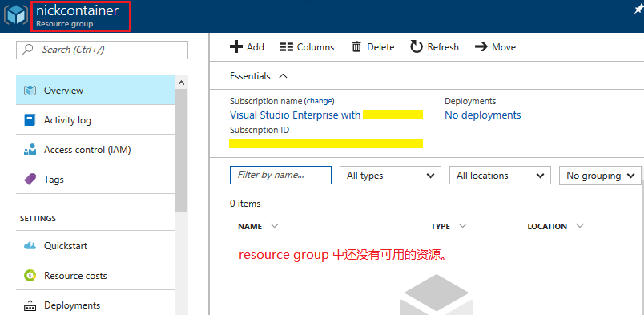Click the Add button label
The height and width of the screenshot is (315, 644).
(x=255, y=47)
